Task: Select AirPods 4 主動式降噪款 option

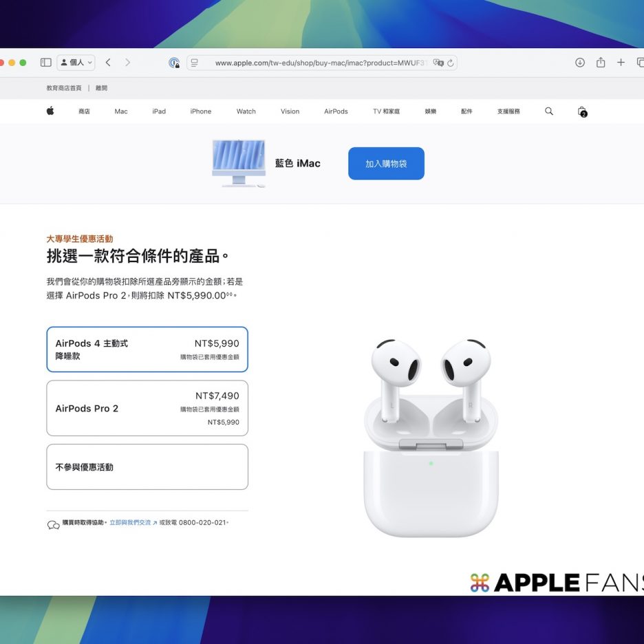Action: pos(147,350)
